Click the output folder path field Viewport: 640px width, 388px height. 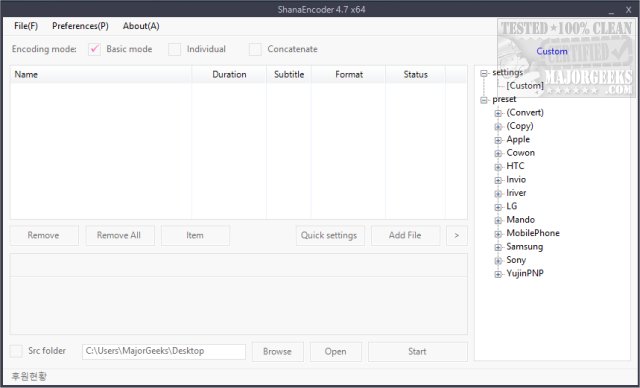pos(164,351)
